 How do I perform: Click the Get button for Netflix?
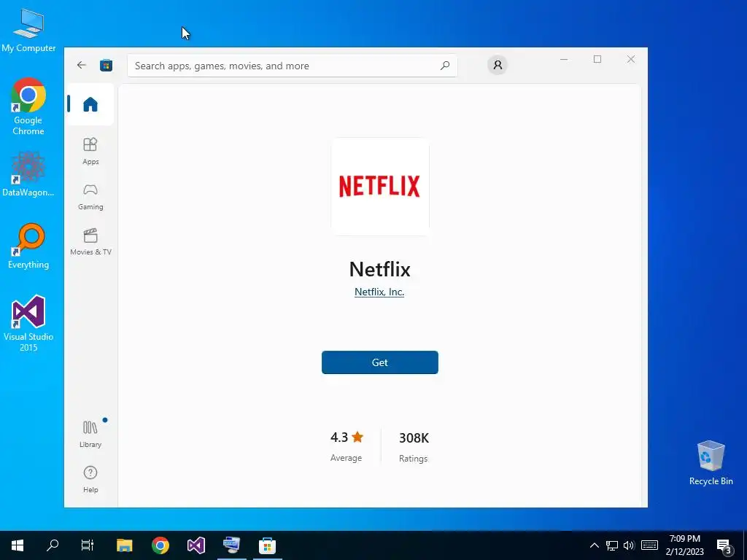pos(379,362)
